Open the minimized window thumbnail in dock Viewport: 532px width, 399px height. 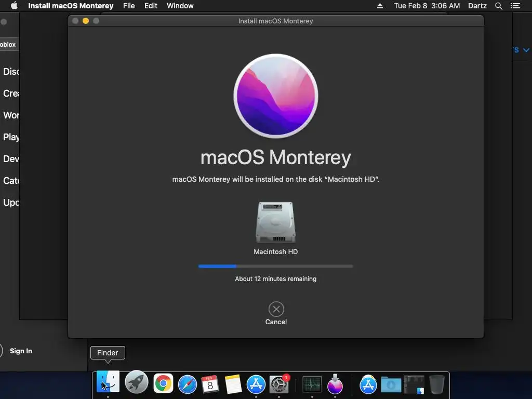(414, 384)
